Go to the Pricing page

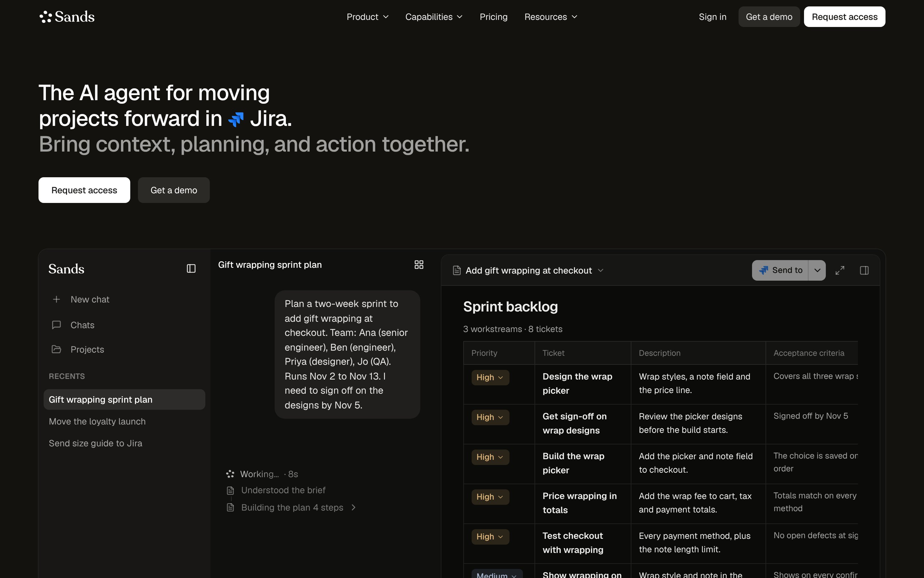(x=493, y=17)
